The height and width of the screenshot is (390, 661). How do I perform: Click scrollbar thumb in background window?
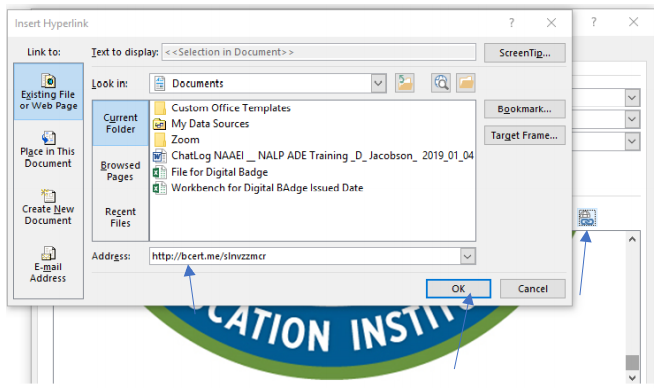pyautogui.click(x=632, y=362)
